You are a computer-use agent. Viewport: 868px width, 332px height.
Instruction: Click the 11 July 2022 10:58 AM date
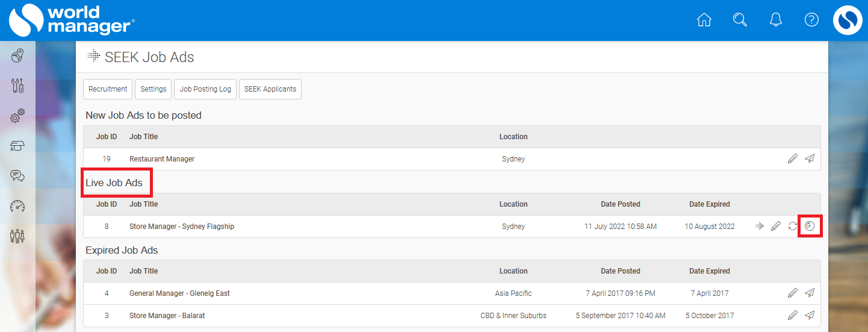(621, 227)
